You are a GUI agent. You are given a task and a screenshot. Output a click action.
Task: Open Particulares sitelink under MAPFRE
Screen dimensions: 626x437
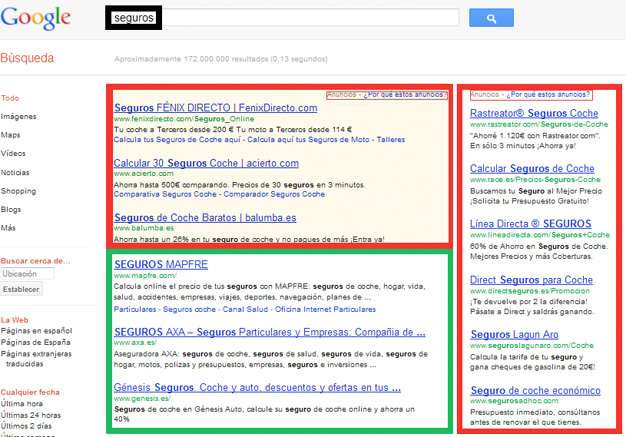click(135, 309)
